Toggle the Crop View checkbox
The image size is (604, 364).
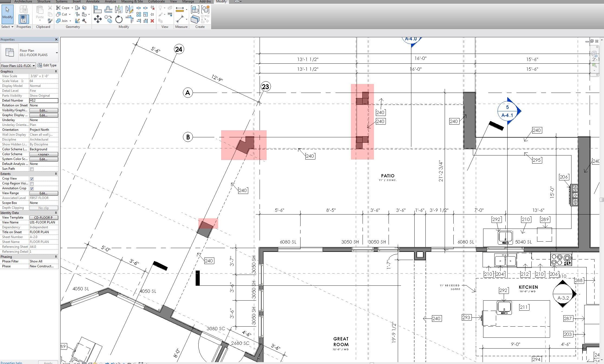(x=32, y=179)
